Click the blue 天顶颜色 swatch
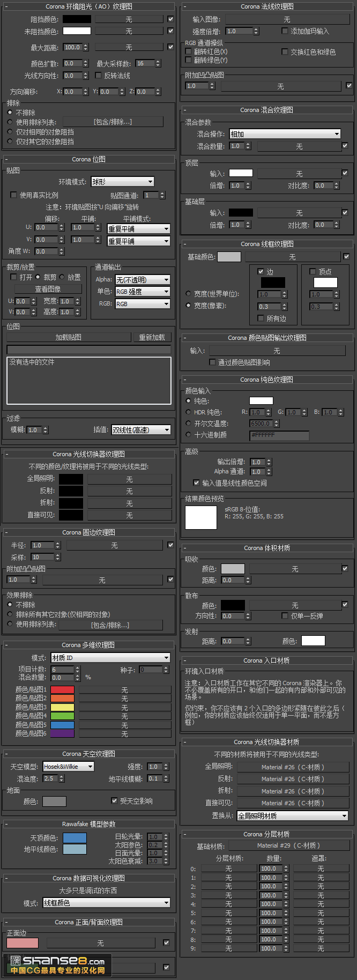Image resolution: width=357 pixels, height=980 pixels. coord(75,838)
